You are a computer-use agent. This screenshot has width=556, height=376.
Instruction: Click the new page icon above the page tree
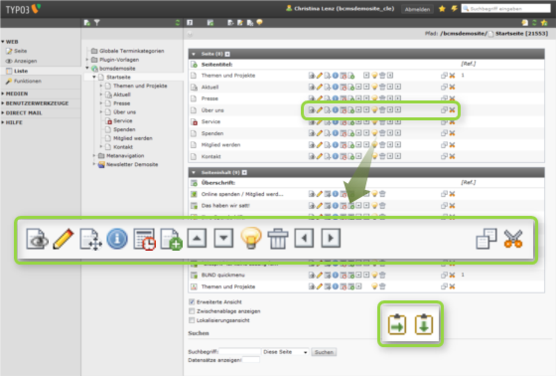coord(87,23)
